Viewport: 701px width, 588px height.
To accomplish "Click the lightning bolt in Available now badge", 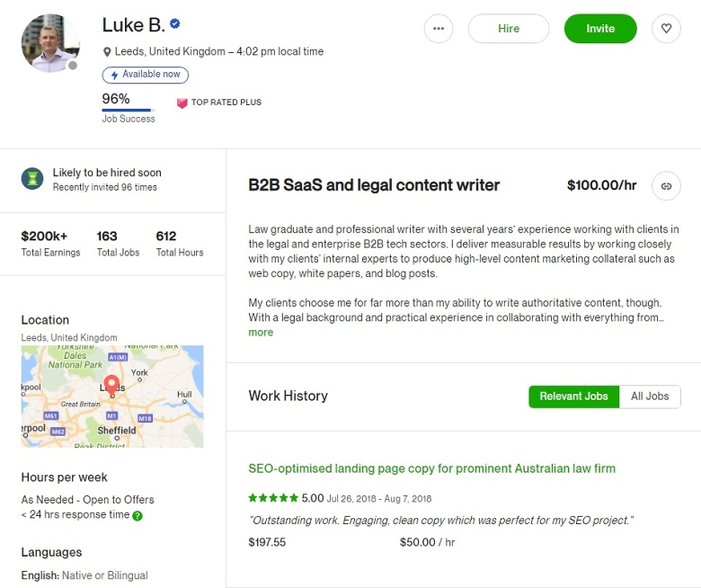I will pyautogui.click(x=114, y=75).
